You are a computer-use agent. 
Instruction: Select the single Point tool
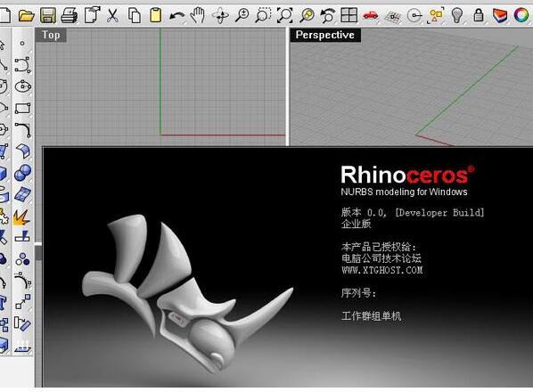click(x=22, y=43)
